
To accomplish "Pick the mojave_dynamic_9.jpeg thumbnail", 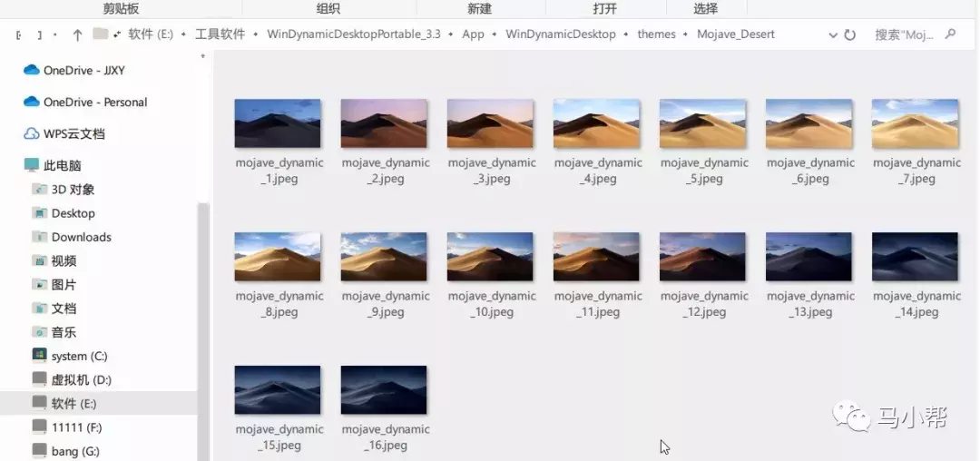I will point(384,257).
